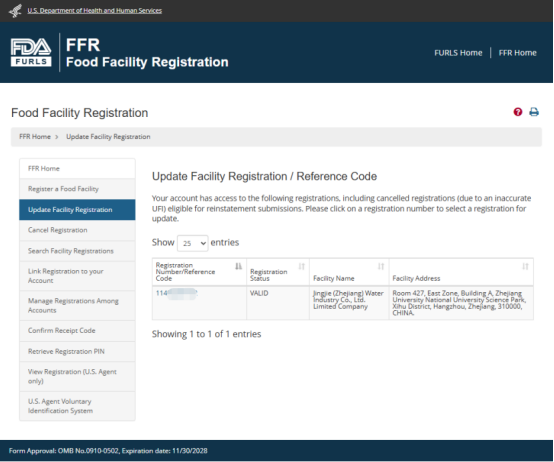This screenshot has height=462, width=554.
Task: Click FFR Home breadcrumb link
Action: click(x=35, y=137)
